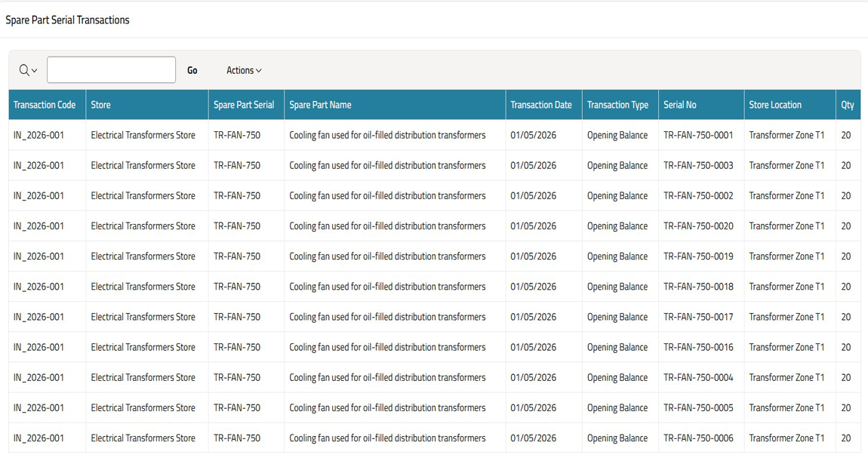
Task: Click the Store column header
Action: [100, 105]
